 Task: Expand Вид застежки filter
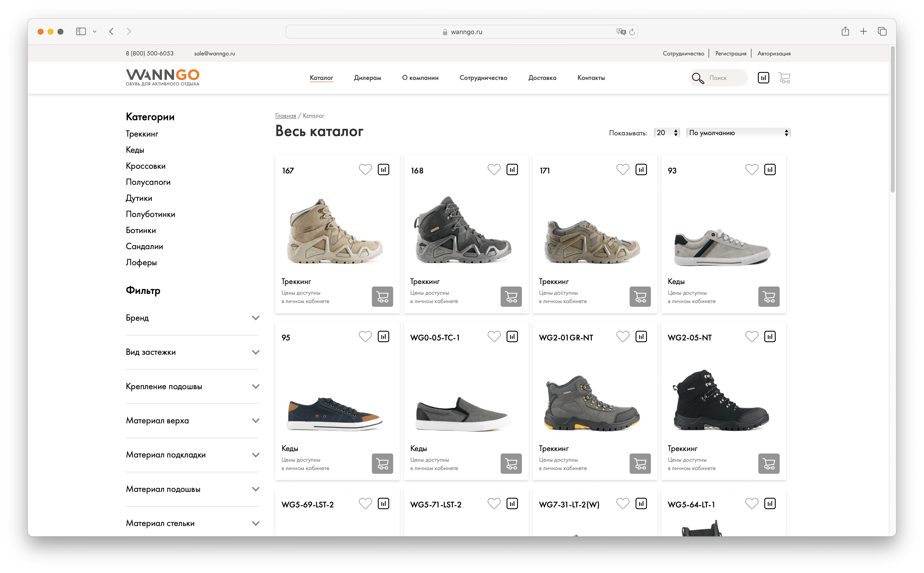click(192, 352)
